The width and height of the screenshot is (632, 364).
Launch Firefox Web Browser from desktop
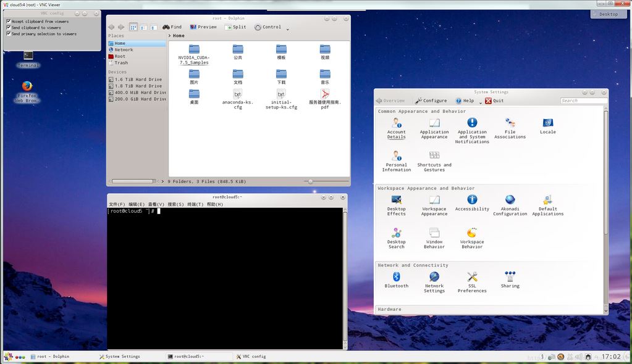point(27,87)
